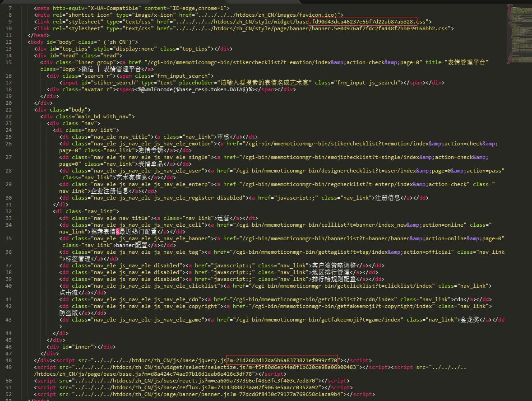The image size is (532, 401).
Task: Click the 审核 nav title text
Action: coord(223,137)
